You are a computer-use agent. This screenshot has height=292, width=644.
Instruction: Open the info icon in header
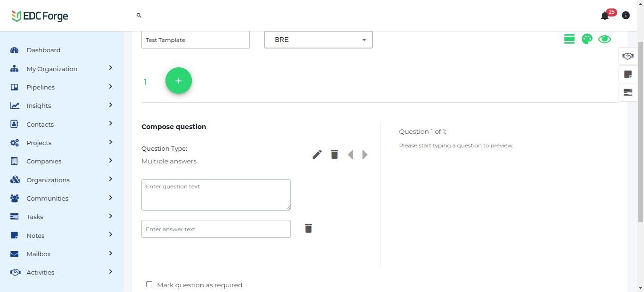click(626, 16)
